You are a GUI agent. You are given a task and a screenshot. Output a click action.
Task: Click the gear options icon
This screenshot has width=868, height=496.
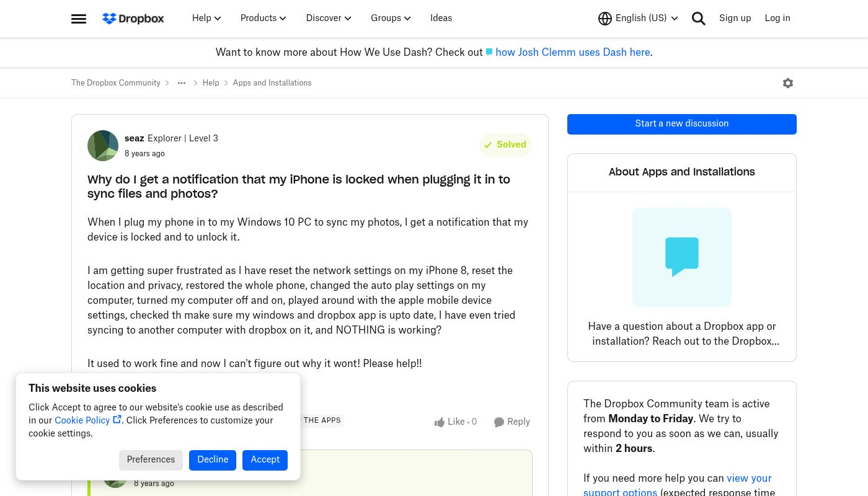[788, 83]
